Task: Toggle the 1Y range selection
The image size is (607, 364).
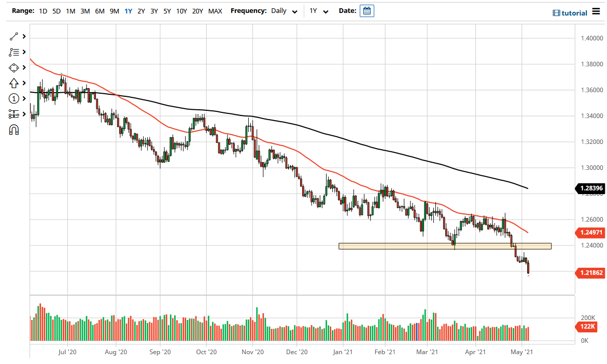Action: [x=128, y=10]
